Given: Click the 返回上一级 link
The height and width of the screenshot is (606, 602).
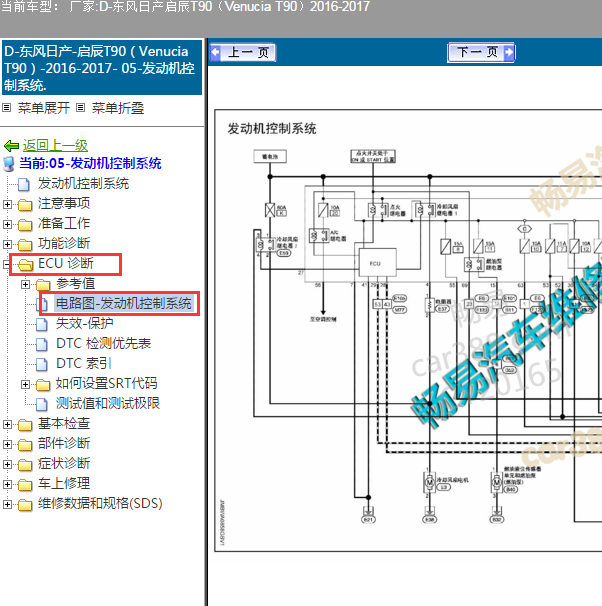Looking at the screenshot, I should click(55, 146).
